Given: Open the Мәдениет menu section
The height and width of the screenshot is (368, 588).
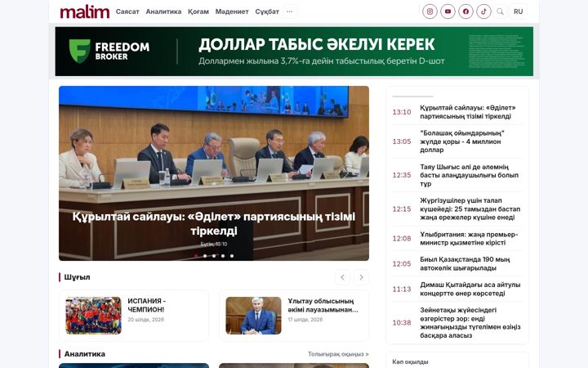Looking at the screenshot, I should [232, 11].
